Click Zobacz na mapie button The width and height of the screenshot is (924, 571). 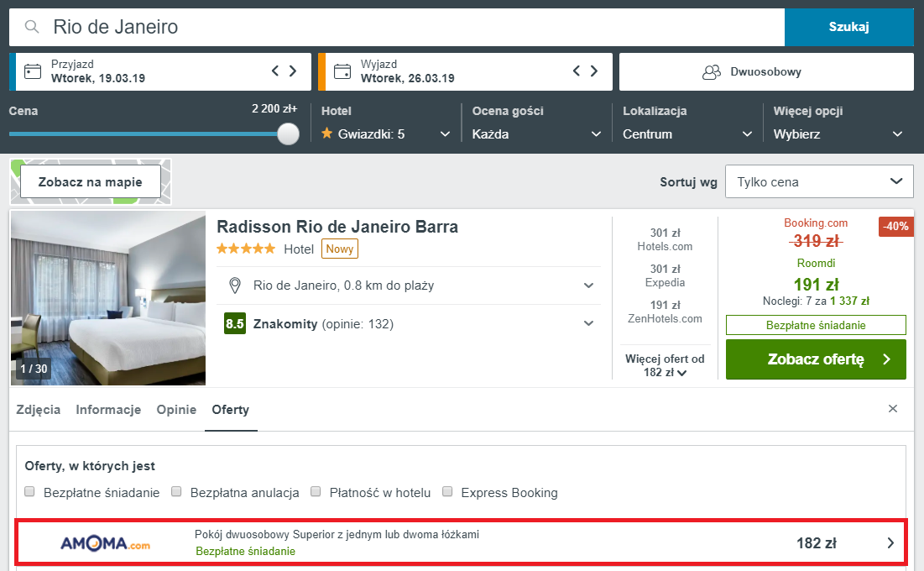click(90, 181)
